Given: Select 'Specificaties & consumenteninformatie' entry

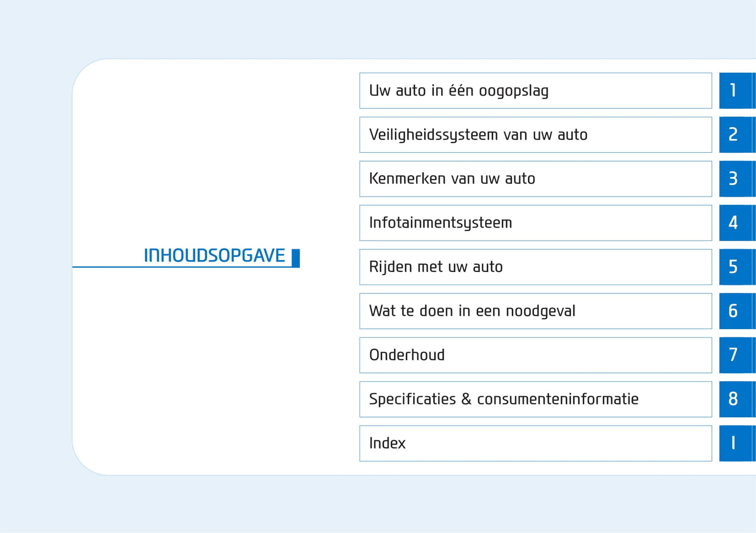Looking at the screenshot, I should pyautogui.click(x=535, y=399).
